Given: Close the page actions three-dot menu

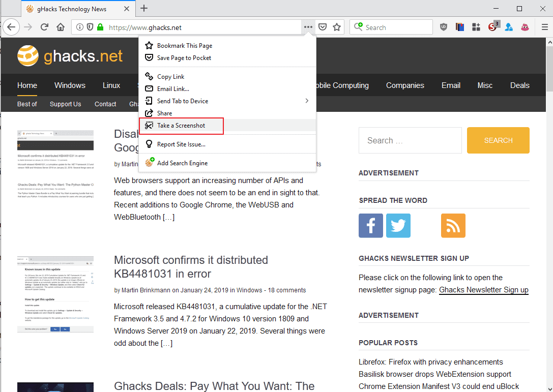Looking at the screenshot, I should 308,27.
